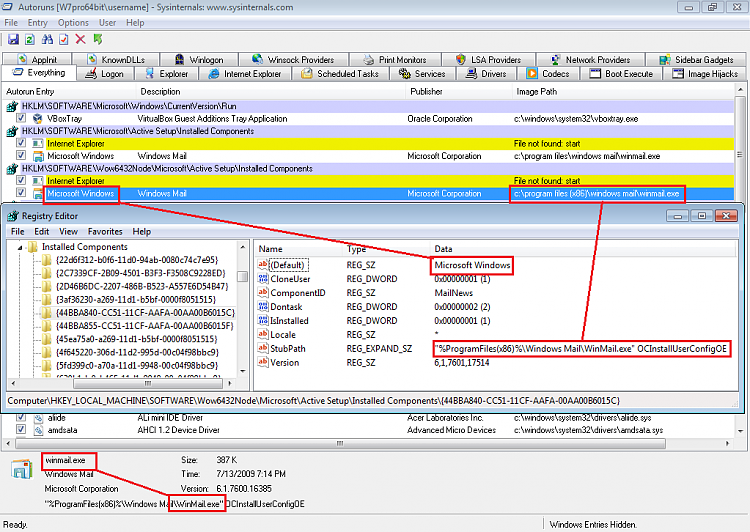Image resolution: width=750 pixels, height=532 pixels.
Task: Toggle checkbox for Internet Explorer under Wow6432Node
Action: point(21,180)
